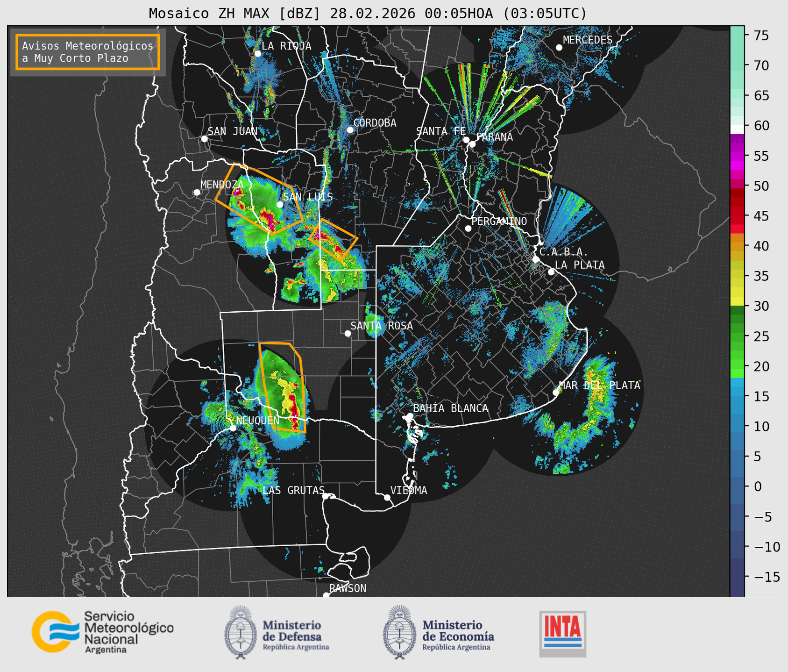Screen dimensions: 788x672
Task: Click the Neuquén city marker
Action: pos(233,428)
